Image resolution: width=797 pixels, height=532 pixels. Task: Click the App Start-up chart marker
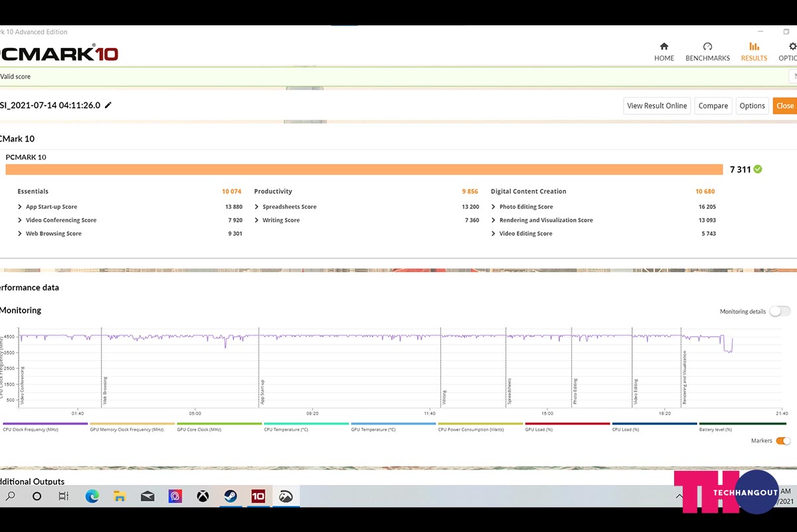(x=261, y=392)
